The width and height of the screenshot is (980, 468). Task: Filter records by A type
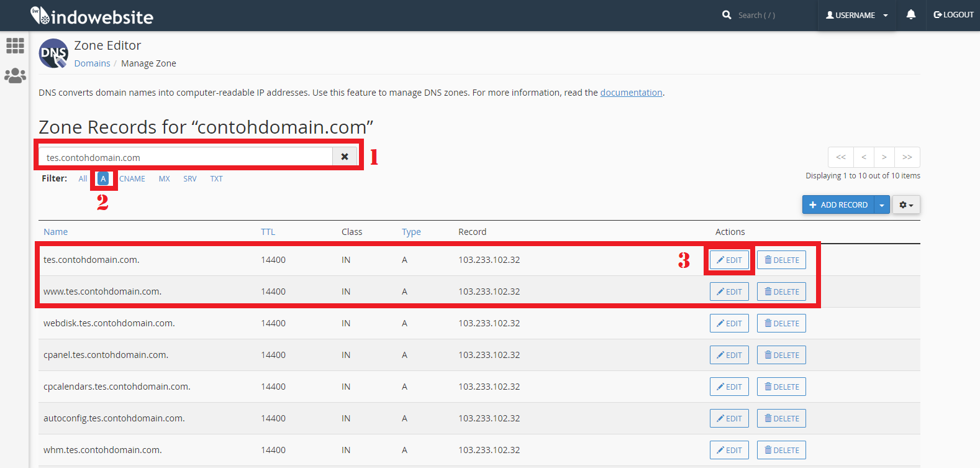tap(103, 178)
